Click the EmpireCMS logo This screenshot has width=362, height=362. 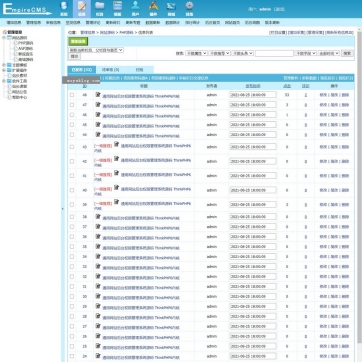27,9
